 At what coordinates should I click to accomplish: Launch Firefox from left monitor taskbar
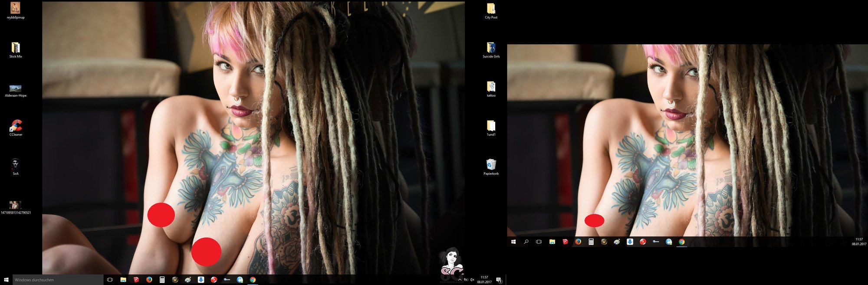click(149, 280)
